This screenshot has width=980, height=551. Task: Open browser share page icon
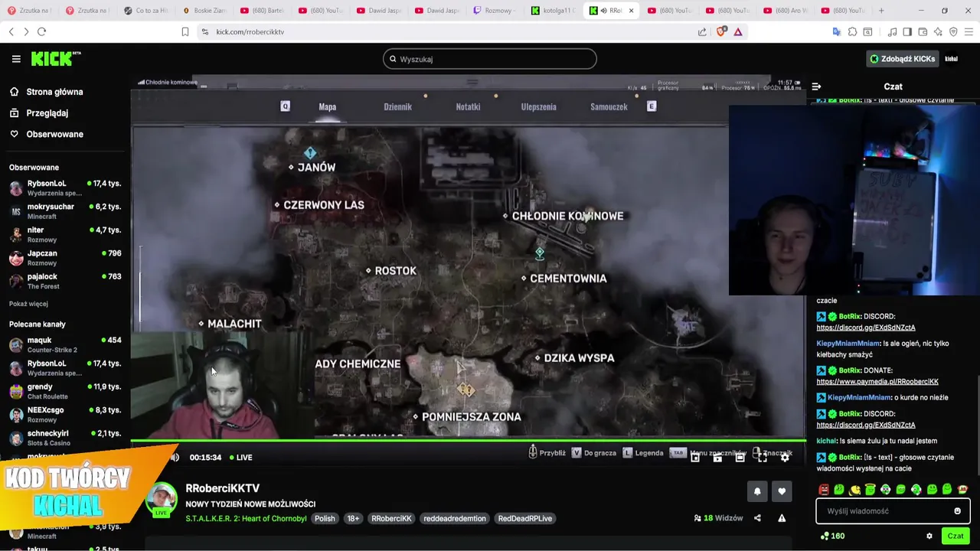[x=702, y=31]
